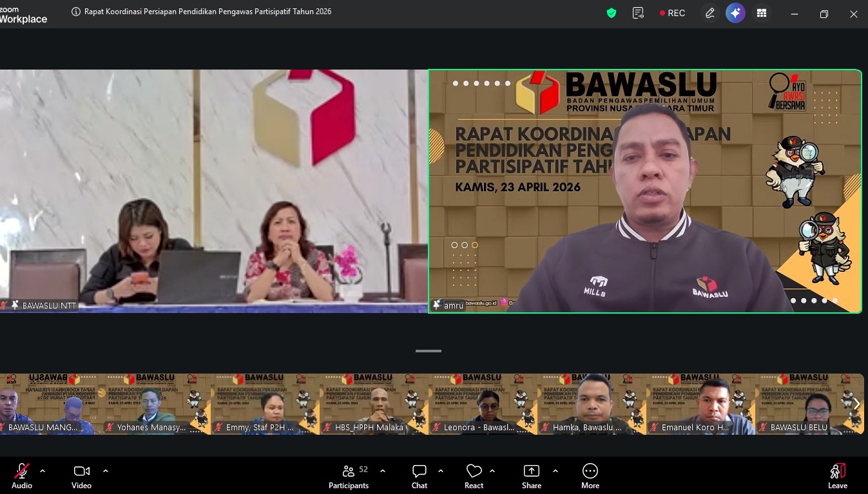Select Hamka, Bawaslu participant thumbnail
The height and width of the screenshot is (494, 868).
pos(592,404)
